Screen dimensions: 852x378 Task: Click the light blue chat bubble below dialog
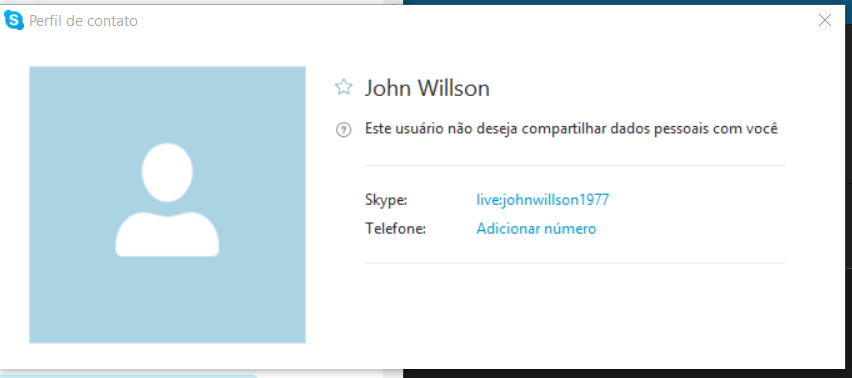[x=129, y=376]
